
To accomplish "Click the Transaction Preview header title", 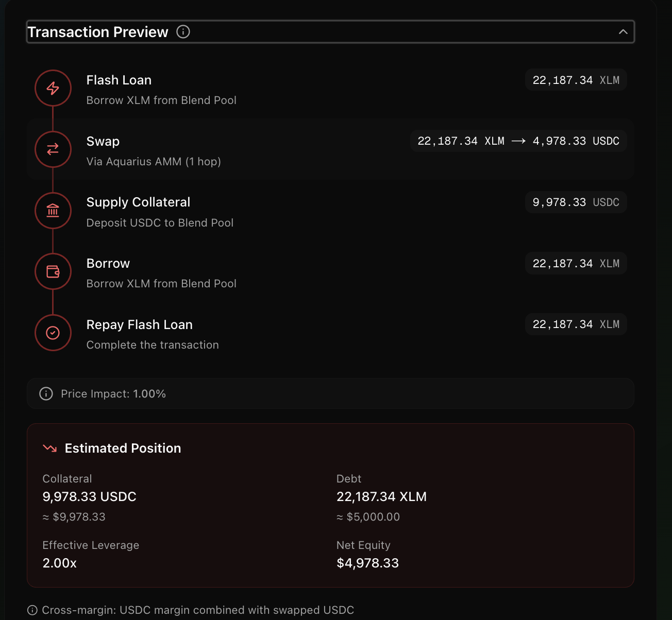I will click(x=98, y=31).
